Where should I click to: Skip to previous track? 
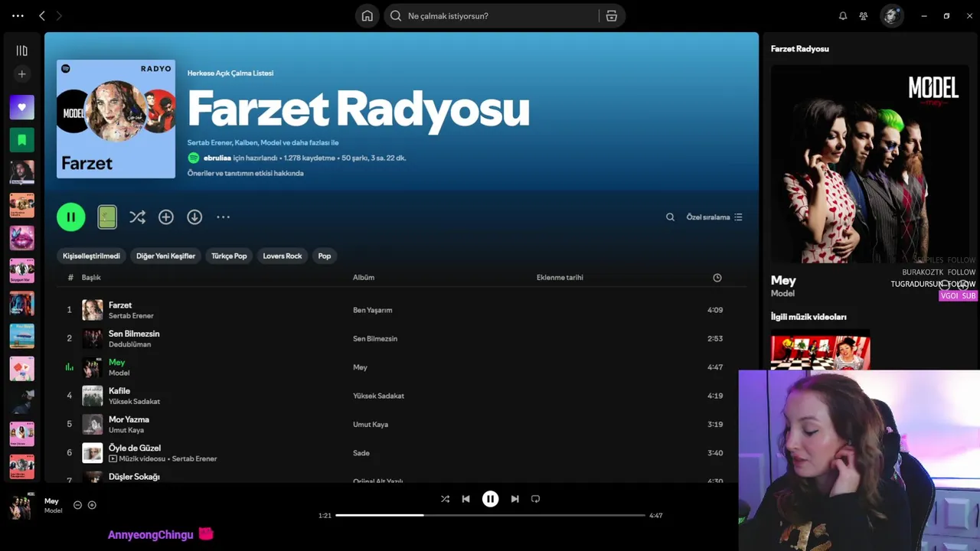point(465,499)
